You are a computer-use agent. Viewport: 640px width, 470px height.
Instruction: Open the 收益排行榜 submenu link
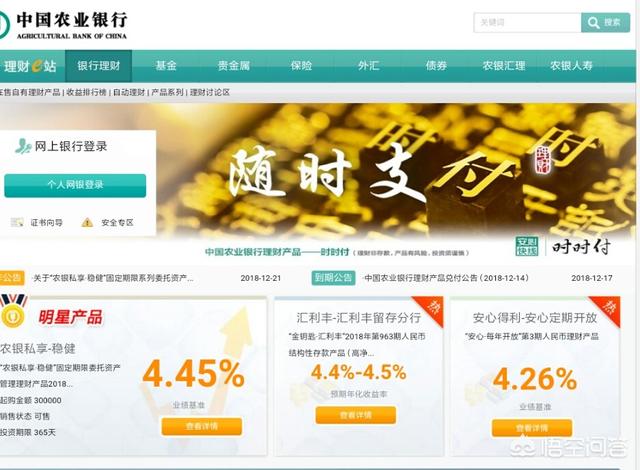click(86, 93)
